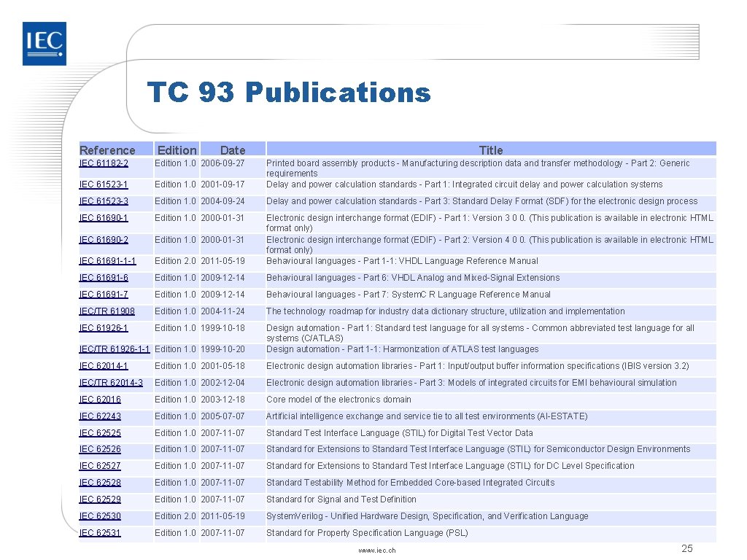Click the SystemVerilog Unified Hardware Design title
The width and height of the screenshot is (747, 560).
point(427,517)
